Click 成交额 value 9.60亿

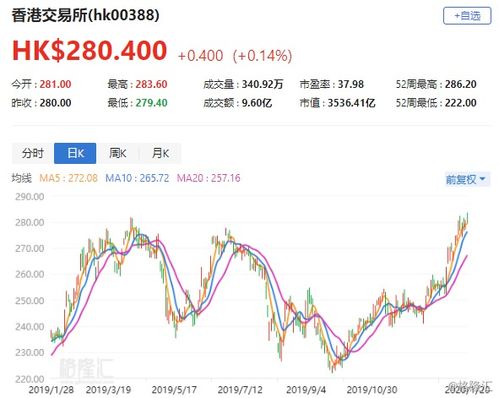pos(257,103)
